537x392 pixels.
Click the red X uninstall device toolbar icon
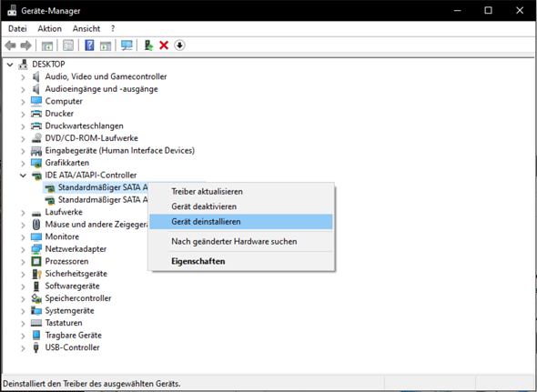click(x=164, y=45)
